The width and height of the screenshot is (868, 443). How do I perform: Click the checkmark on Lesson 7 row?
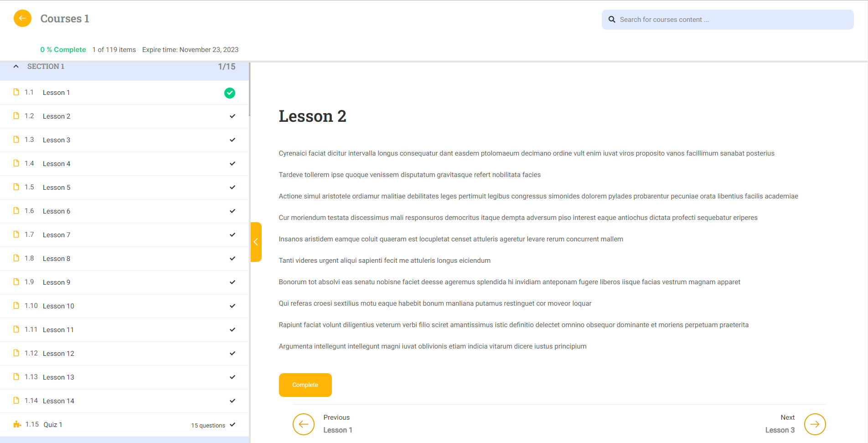click(x=232, y=235)
